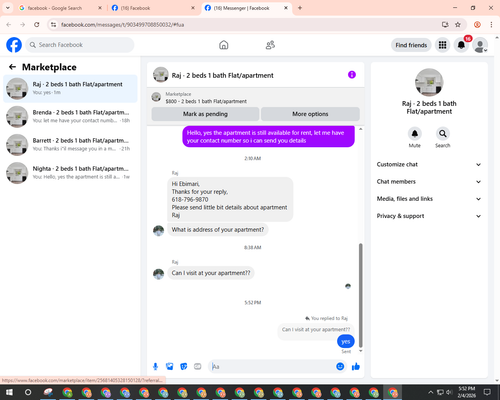This screenshot has width=500, height=400.
Task: Open the Friends icon in top navigation
Action: click(270, 45)
